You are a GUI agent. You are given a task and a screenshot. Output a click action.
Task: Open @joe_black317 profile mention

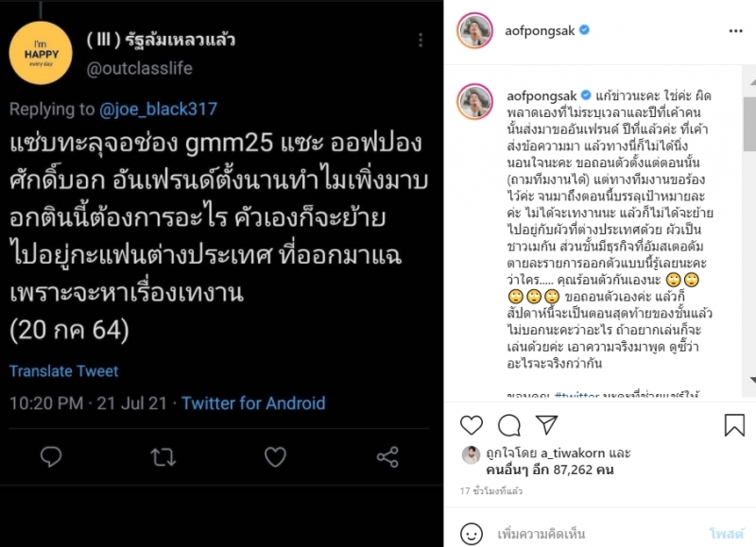[x=137, y=110]
